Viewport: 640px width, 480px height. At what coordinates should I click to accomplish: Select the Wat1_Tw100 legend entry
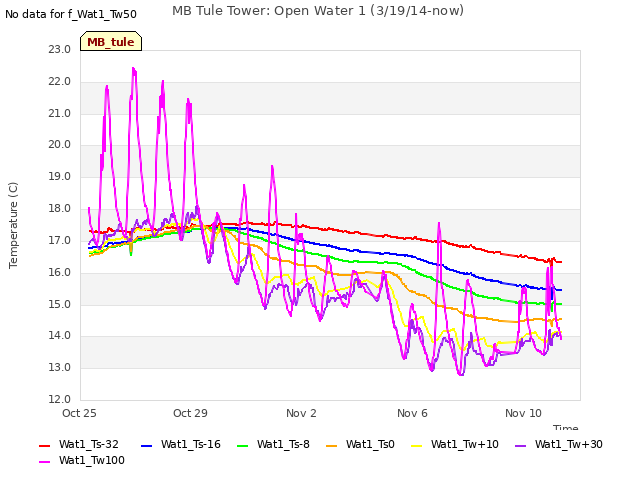pyautogui.click(x=82, y=460)
